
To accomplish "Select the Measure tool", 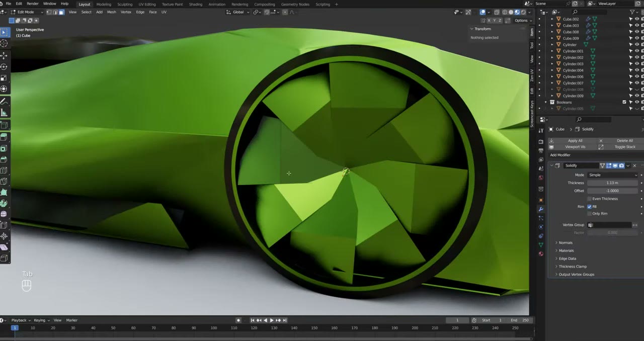I will point(4,113).
